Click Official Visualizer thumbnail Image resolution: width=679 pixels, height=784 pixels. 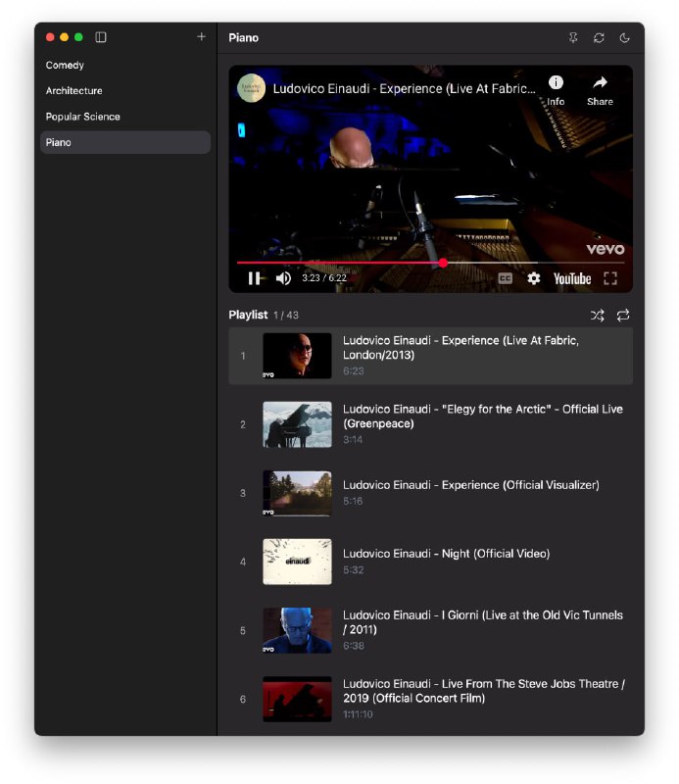[297, 493]
